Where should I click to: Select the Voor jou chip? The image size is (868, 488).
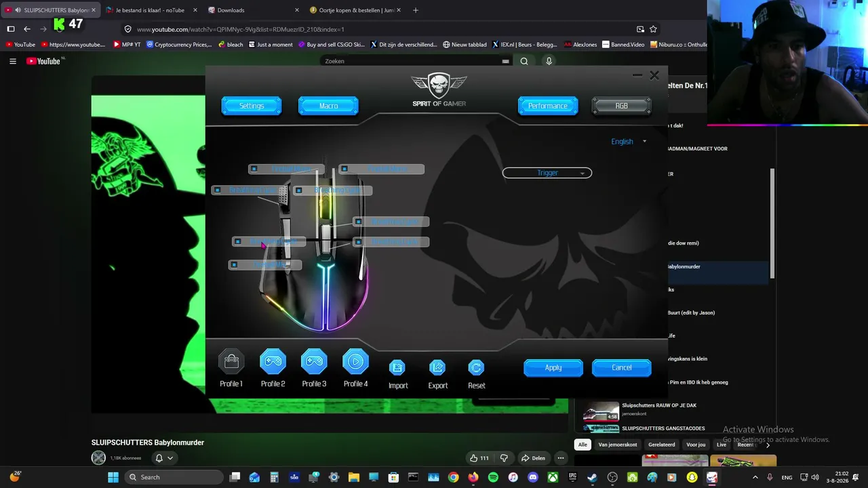tap(696, 445)
